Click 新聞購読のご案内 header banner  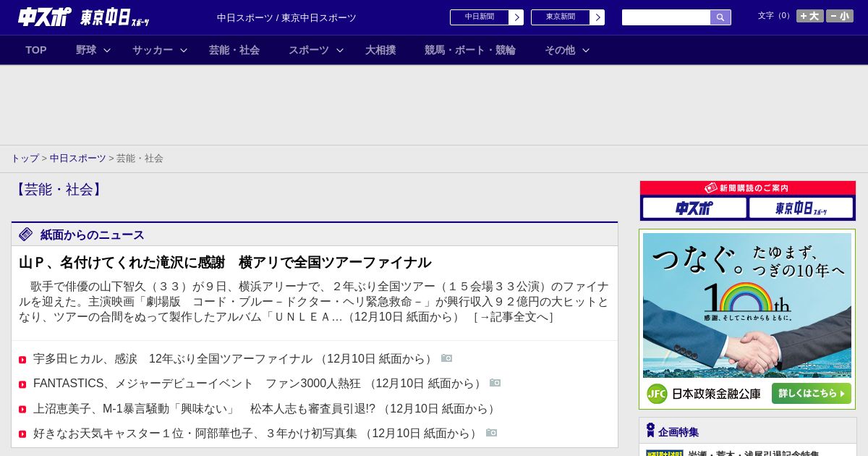[x=748, y=188]
